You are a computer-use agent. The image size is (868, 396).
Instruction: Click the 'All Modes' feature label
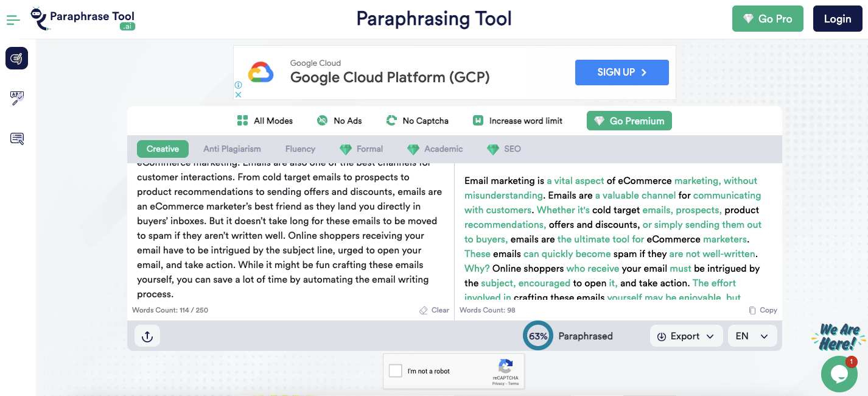tap(273, 121)
